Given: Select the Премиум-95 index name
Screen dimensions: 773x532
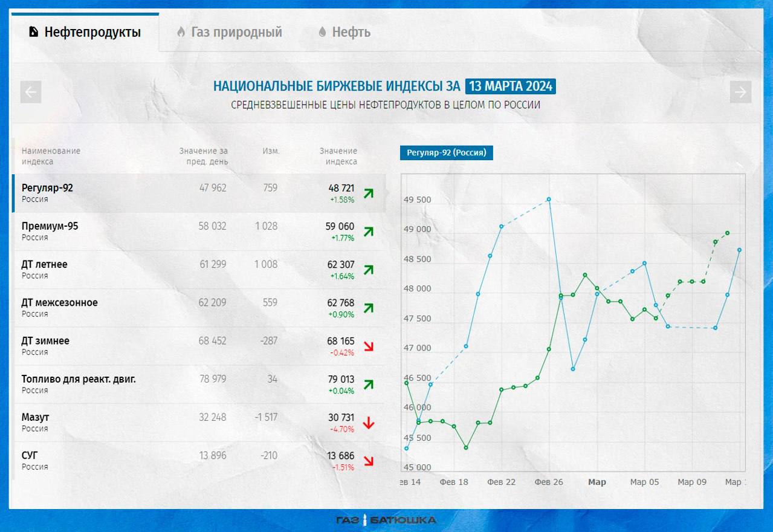Looking at the screenshot, I should click(x=50, y=226).
